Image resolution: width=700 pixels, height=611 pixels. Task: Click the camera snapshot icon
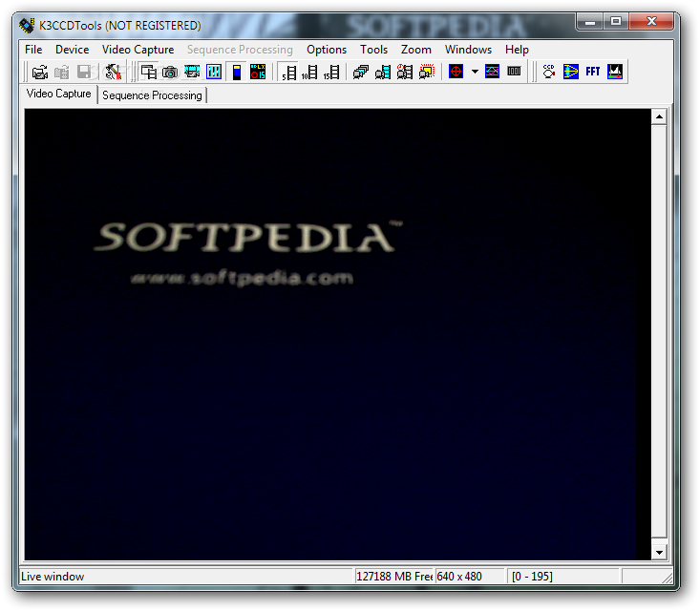(171, 72)
